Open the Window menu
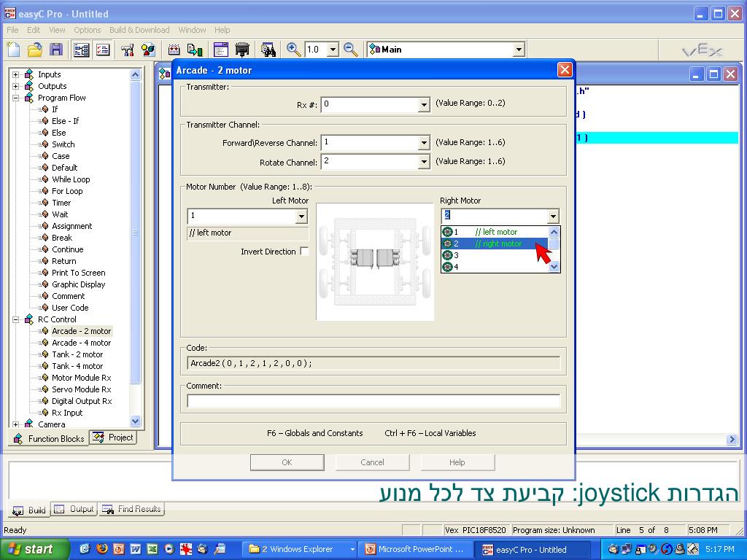747x560 pixels. [x=192, y=30]
